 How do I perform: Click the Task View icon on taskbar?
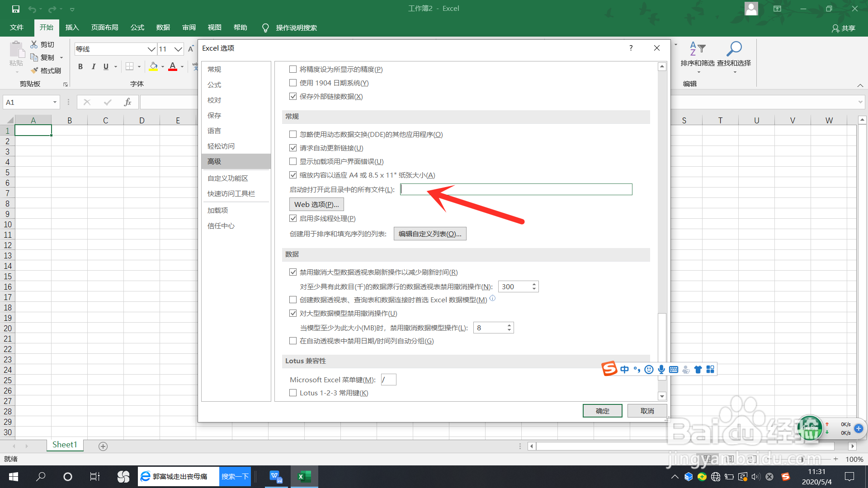click(x=95, y=477)
